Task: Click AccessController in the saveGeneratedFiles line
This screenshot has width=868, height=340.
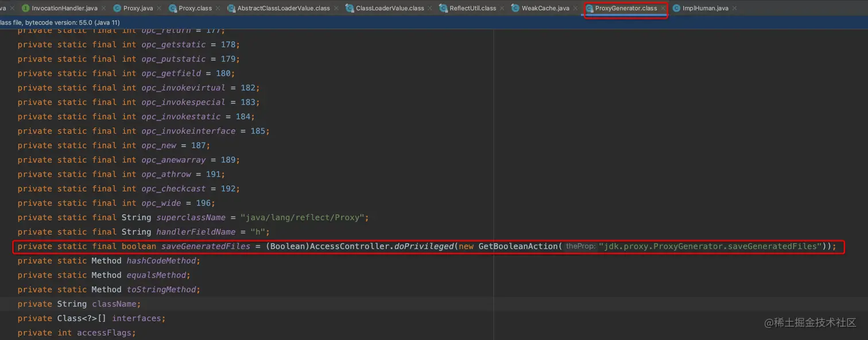Action: coord(349,246)
